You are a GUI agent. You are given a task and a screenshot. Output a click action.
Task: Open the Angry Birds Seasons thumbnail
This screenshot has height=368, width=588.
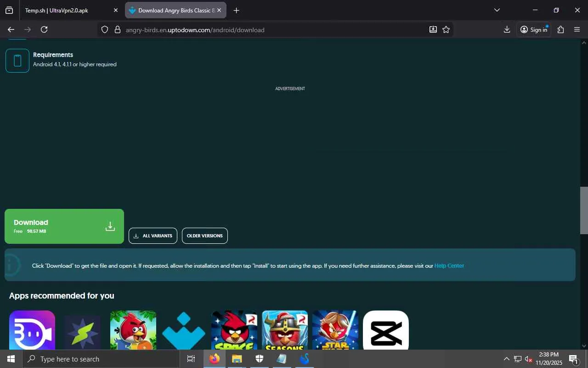click(285, 330)
